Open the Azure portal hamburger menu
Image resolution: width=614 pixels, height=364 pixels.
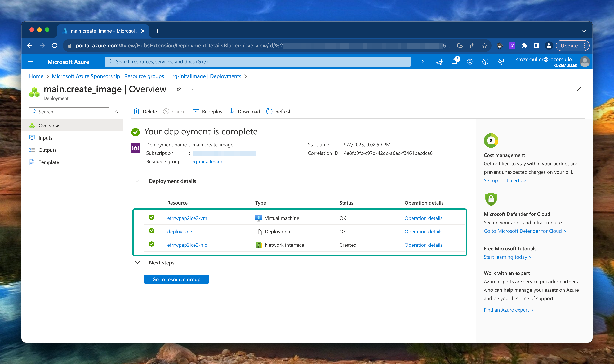(x=31, y=62)
